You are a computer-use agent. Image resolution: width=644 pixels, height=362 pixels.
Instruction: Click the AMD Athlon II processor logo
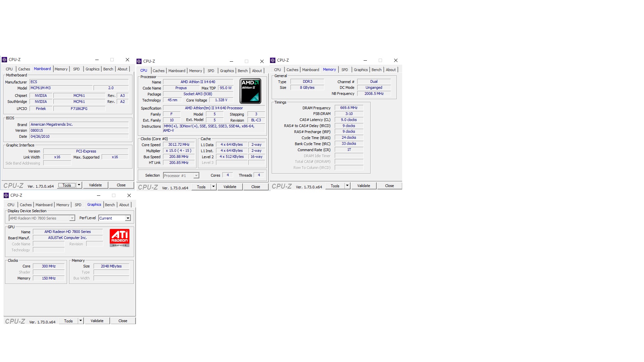[250, 91]
